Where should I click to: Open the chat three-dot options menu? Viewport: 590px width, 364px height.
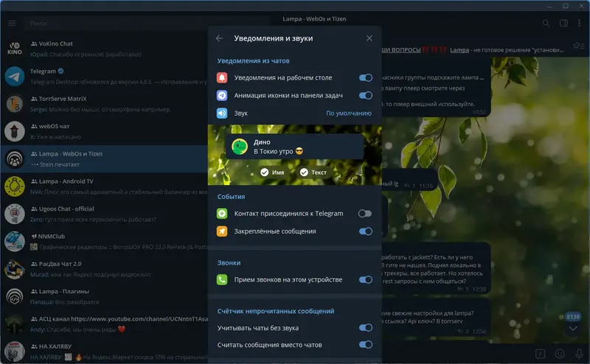pos(579,24)
